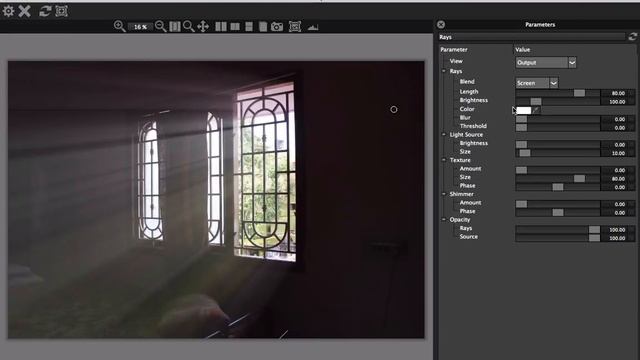Viewport: 640px width, 360px height.
Task: Click the 16 % zoom level field
Action: point(140,27)
